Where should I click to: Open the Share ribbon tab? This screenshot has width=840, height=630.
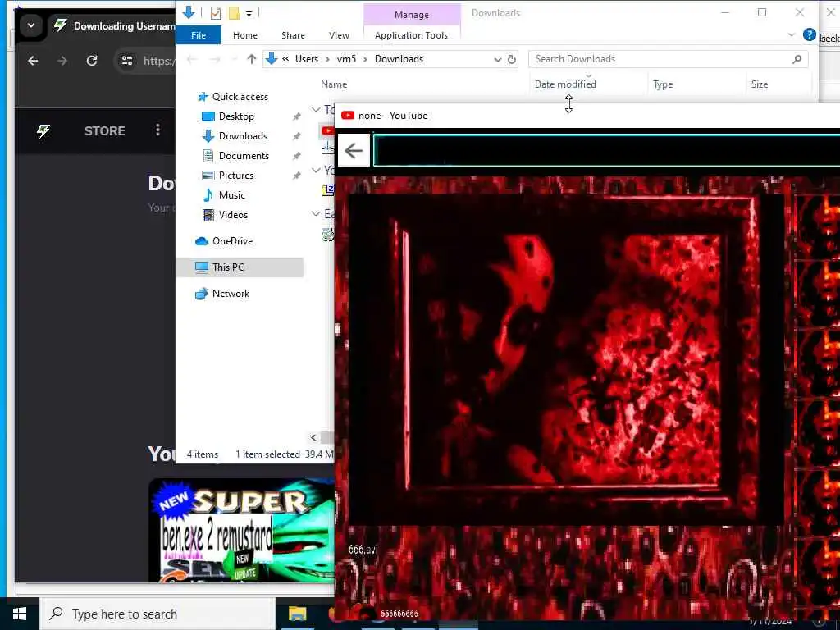pyautogui.click(x=293, y=35)
